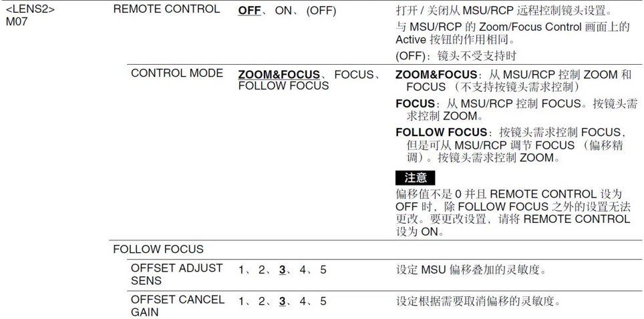This screenshot has height=319, width=644.
Task: Pick the ZOOM&FOCUS setting option
Action: pos(279,75)
